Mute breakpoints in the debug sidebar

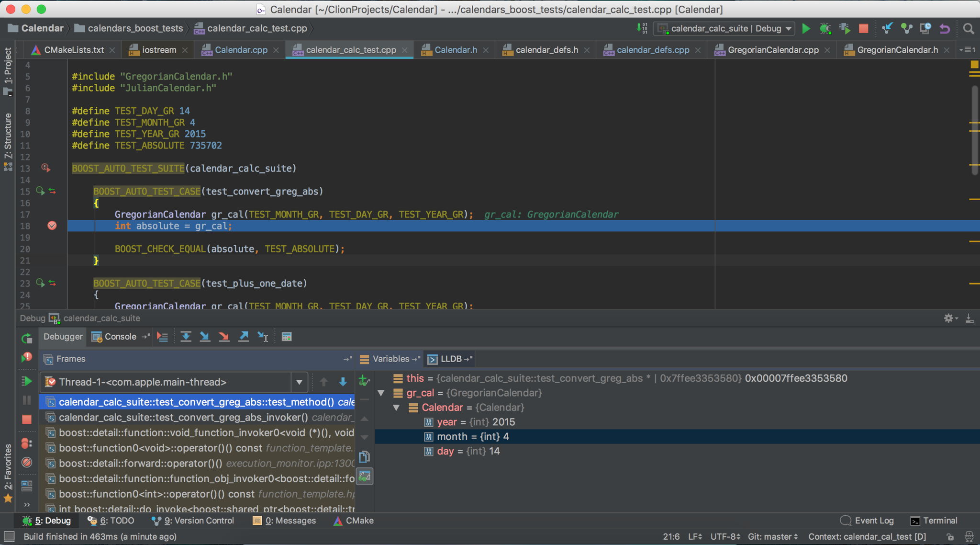click(x=27, y=462)
